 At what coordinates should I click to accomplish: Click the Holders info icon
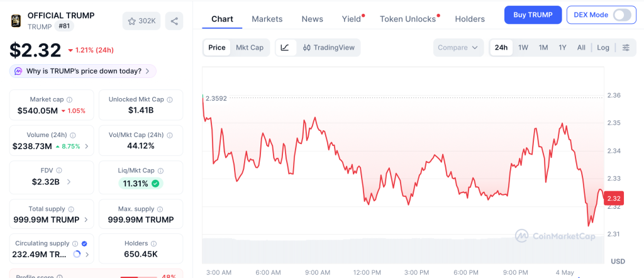(153, 243)
